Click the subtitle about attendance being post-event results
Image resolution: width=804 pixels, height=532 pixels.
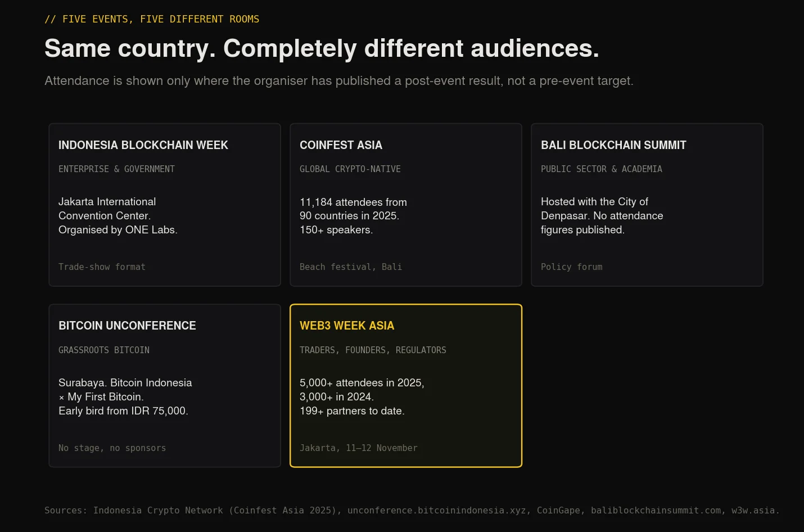[339, 81]
